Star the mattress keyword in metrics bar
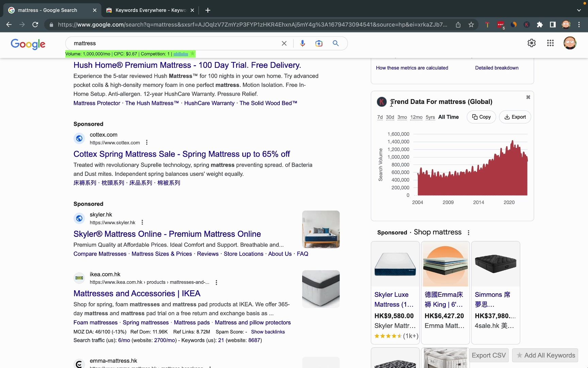Image resolution: width=588 pixels, height=368 pixels. click(192, 54)
